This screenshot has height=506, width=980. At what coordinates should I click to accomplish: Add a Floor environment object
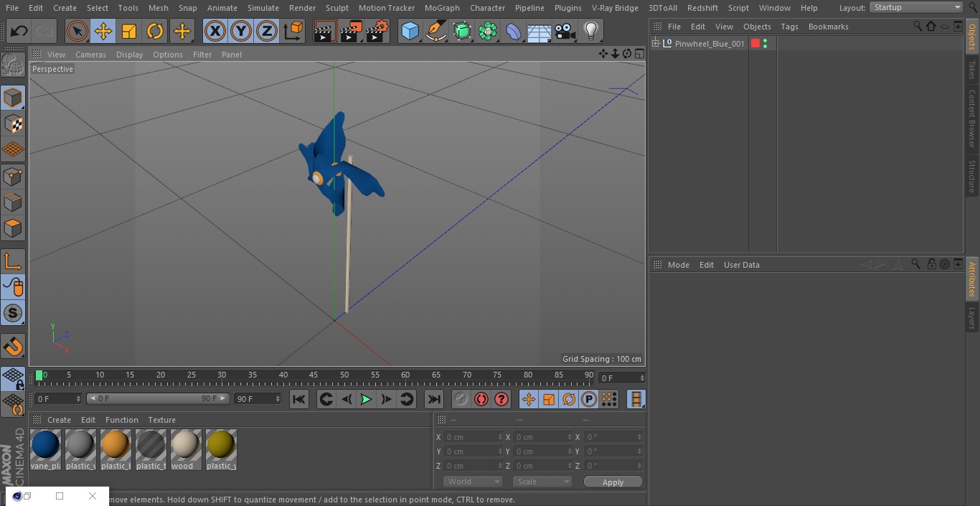coord(540,31)
